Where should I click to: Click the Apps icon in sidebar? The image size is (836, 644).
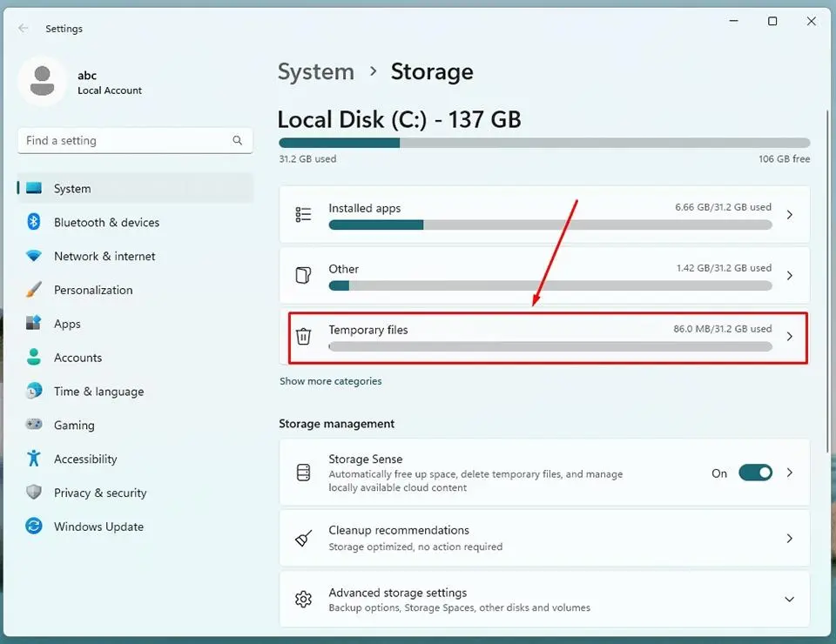pos(34,324)
